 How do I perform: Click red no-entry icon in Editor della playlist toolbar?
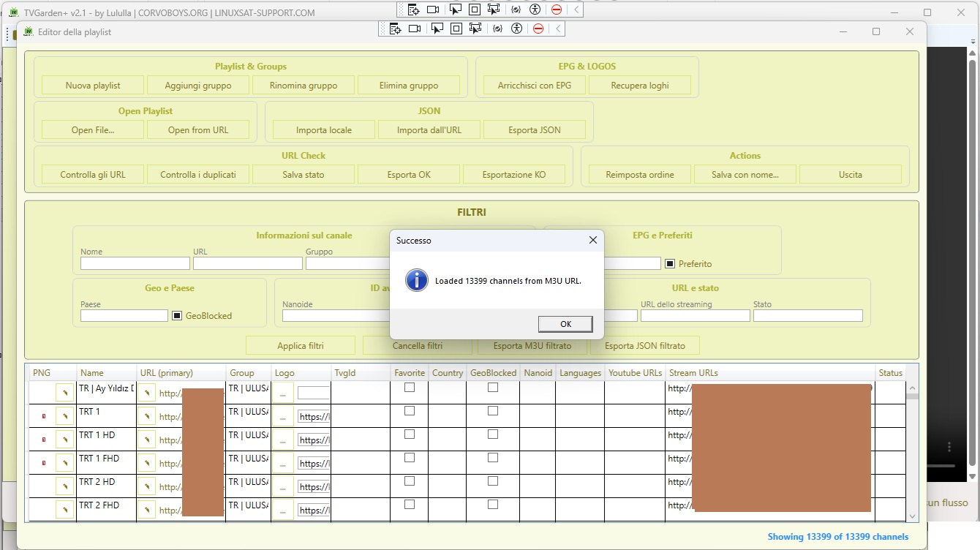pyautogui.click(x=538, y=29)
